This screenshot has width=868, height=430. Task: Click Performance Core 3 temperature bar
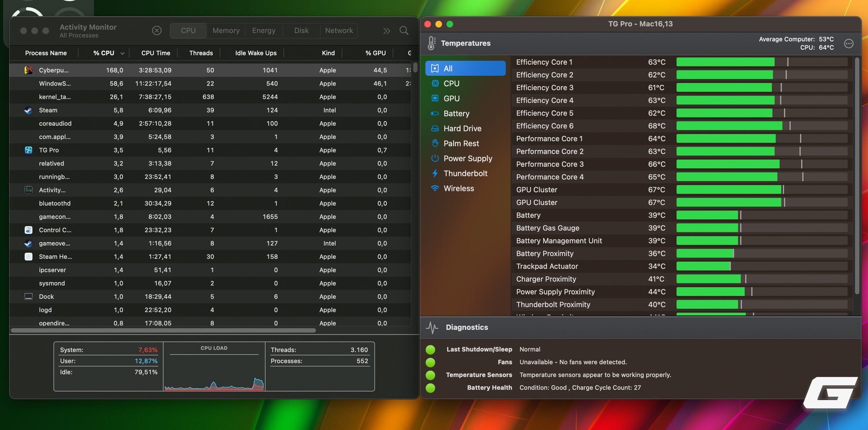[762, 164]
